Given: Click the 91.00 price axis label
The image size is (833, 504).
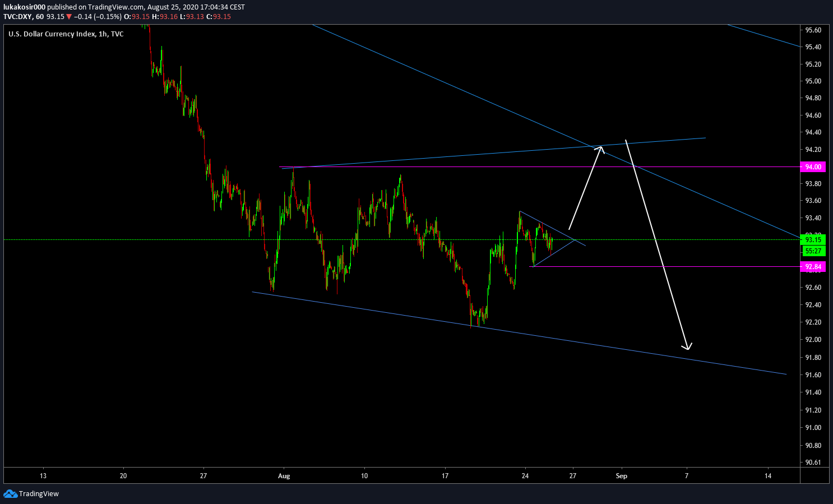Looking at the screenshot, I should pos(813,428).
